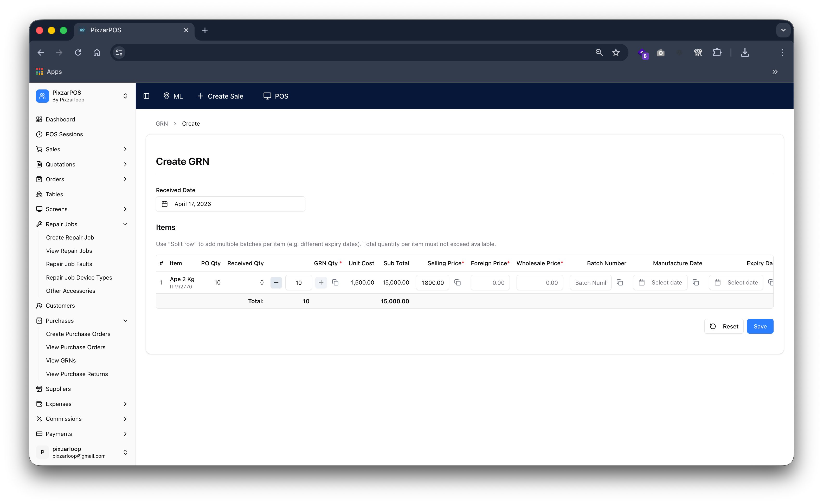
Task: Copy the Selling Price using its copy icon
Action: 458,282
